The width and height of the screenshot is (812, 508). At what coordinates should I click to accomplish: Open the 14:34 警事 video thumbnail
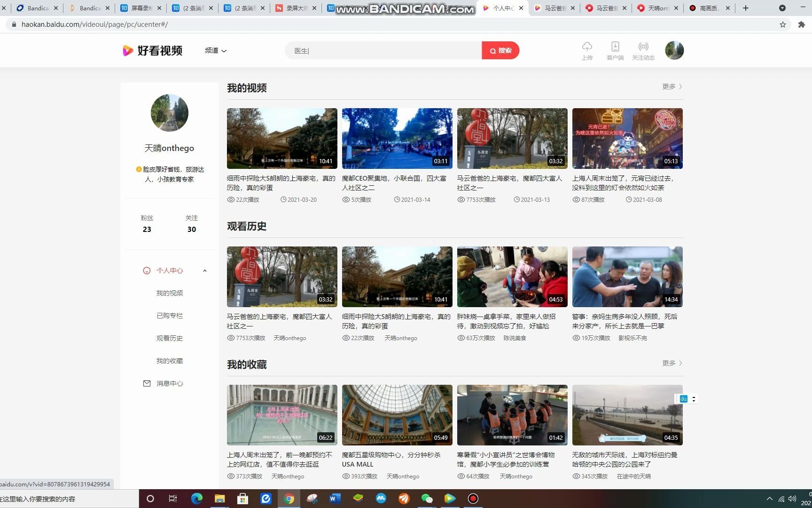(627, 277)
